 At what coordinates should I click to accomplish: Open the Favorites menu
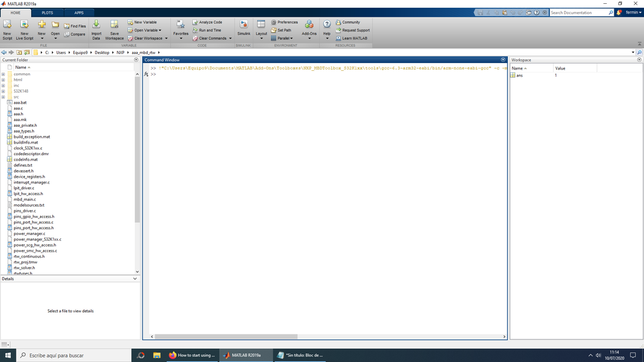click(181, 30)
